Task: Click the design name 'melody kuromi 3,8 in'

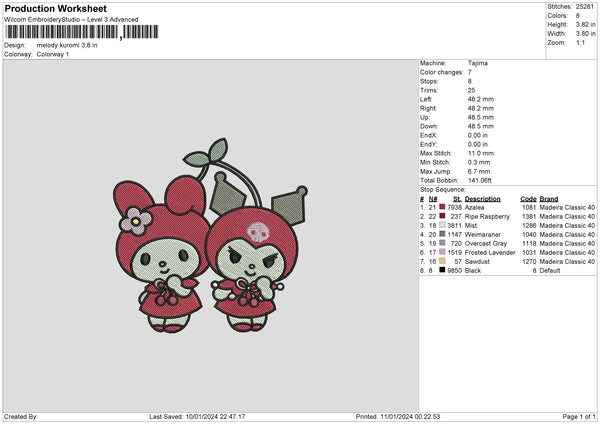Action: point(67,45)
